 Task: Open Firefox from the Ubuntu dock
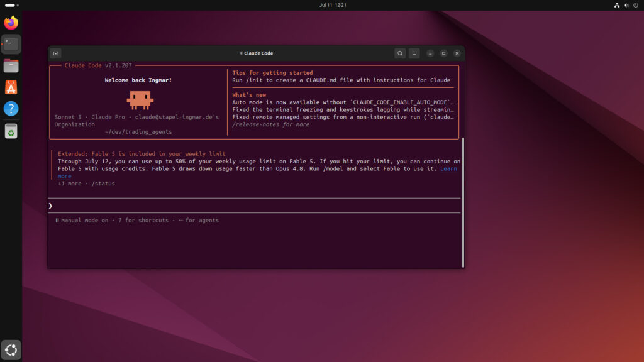11,23
